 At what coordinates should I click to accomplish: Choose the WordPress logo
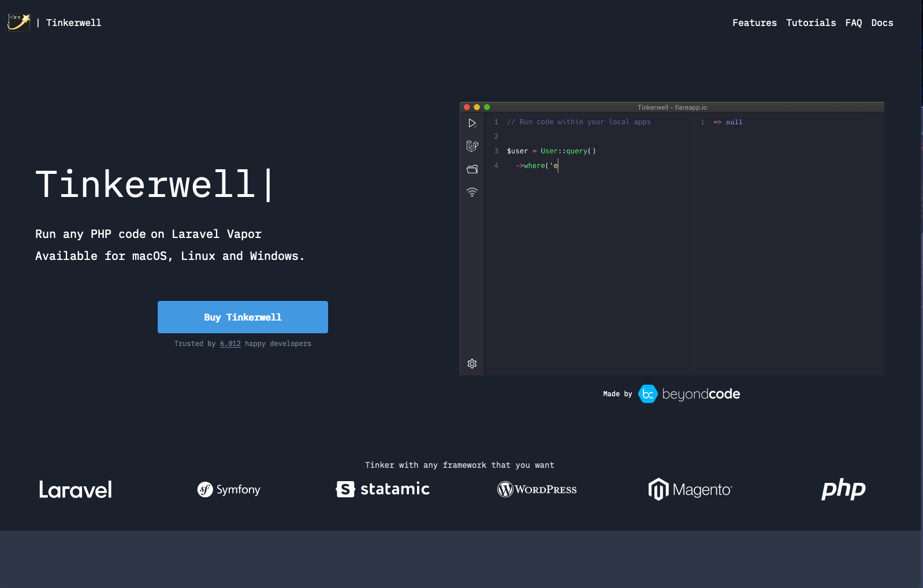[537, 490]
